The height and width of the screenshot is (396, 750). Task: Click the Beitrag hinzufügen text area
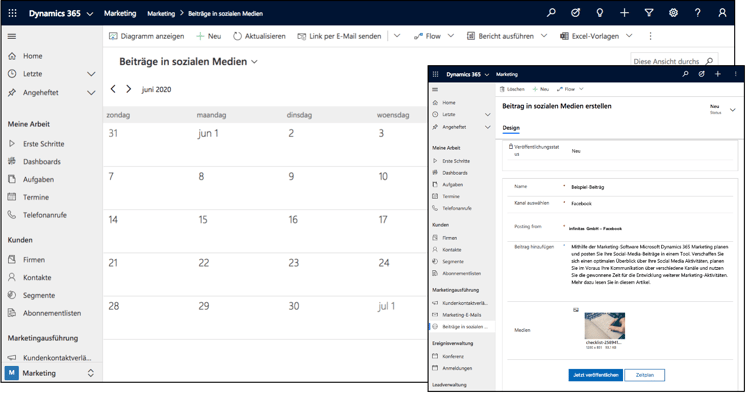click(651, 264)
